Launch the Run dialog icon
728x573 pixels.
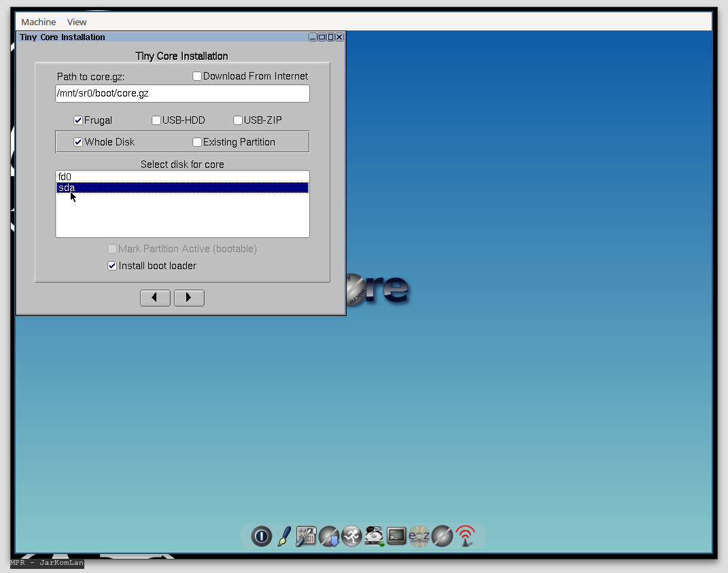point(351,536)
